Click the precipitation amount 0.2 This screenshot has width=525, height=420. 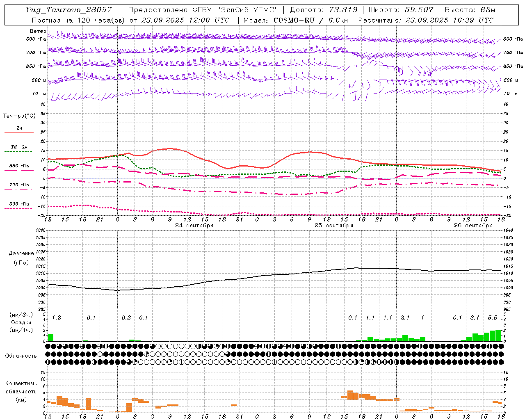click(x=126, y=318)
